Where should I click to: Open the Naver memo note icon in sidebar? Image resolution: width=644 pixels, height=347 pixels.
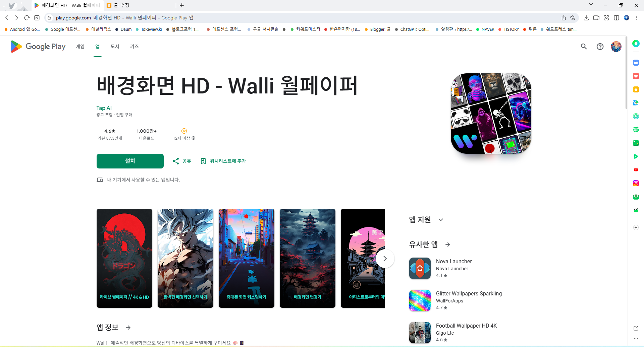636,143
